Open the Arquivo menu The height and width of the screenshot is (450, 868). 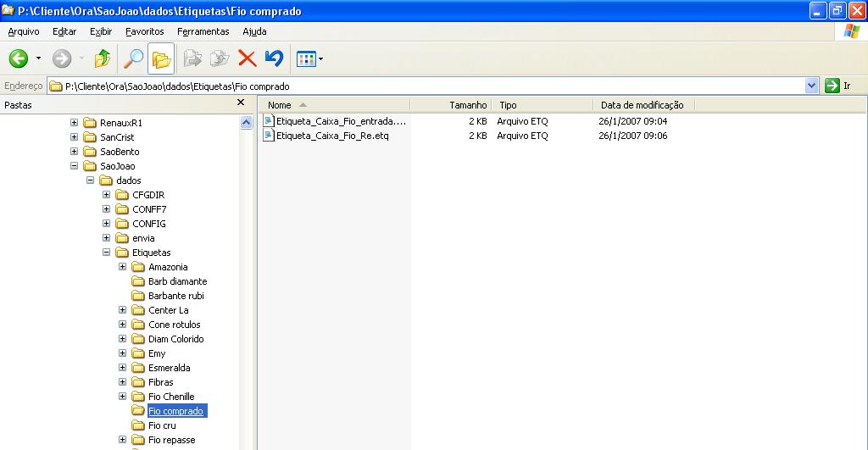(x=24, y=31)
